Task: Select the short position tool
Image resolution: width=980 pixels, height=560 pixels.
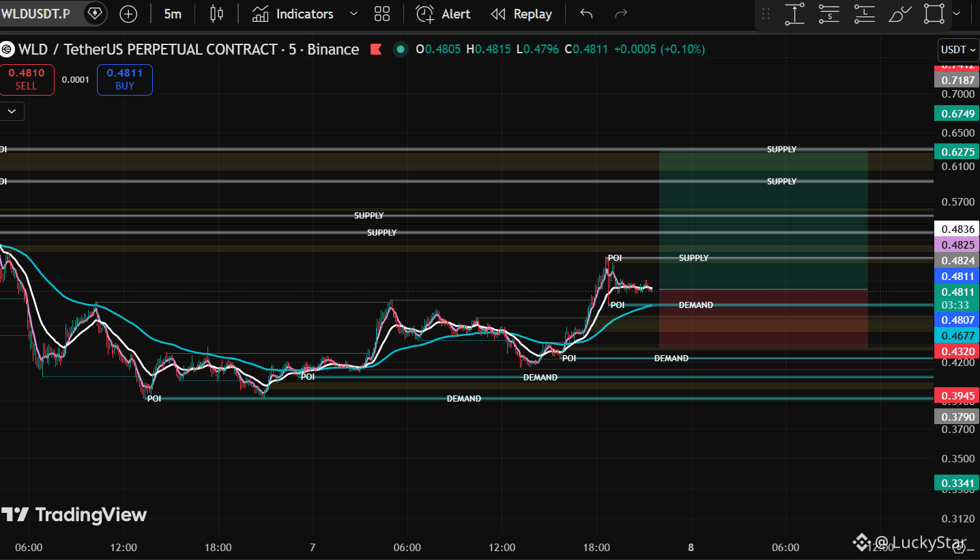Action: point(829,14)
